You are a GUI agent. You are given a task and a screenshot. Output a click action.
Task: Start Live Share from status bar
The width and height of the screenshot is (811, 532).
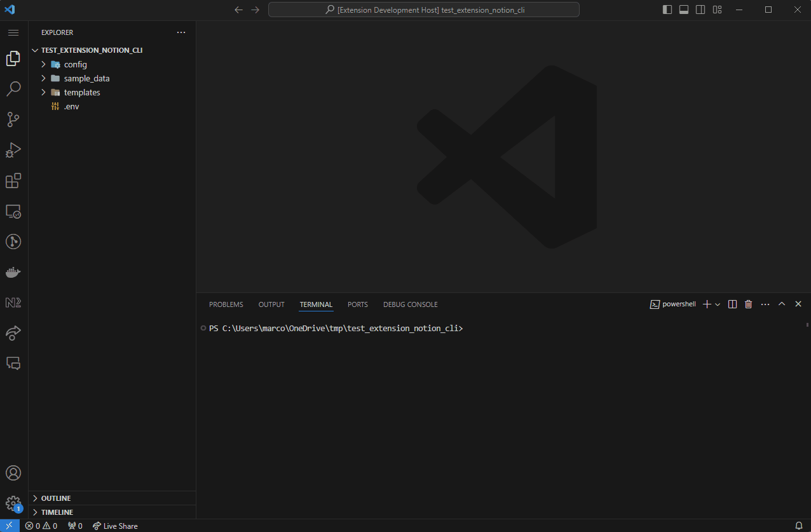pos(115,526)
